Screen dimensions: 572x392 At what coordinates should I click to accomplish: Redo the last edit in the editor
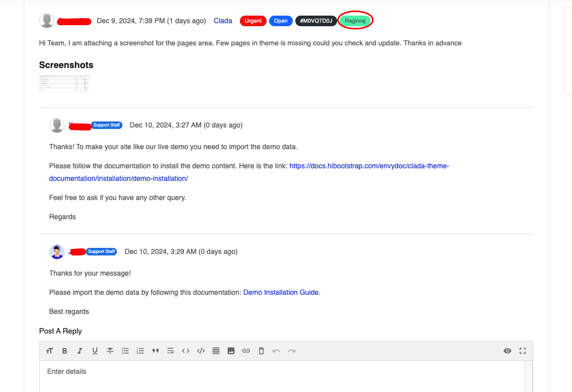pos(291,351)
